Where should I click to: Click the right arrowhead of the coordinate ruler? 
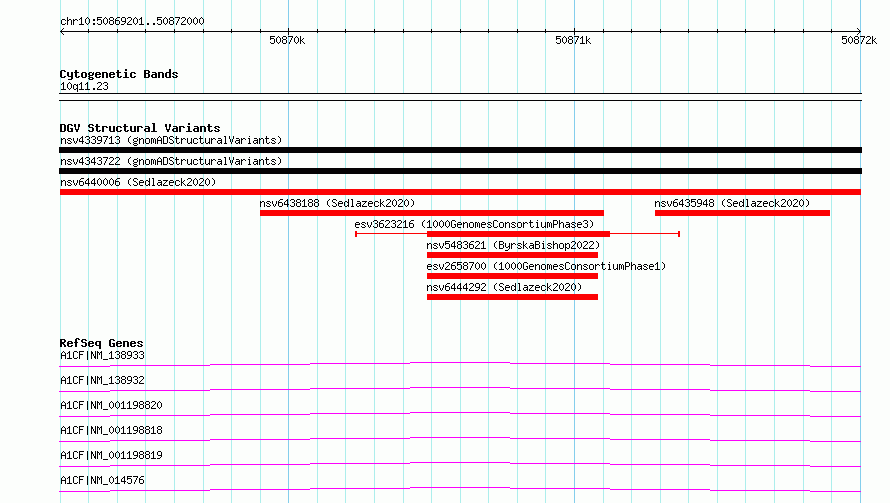[x=859, y=31]
